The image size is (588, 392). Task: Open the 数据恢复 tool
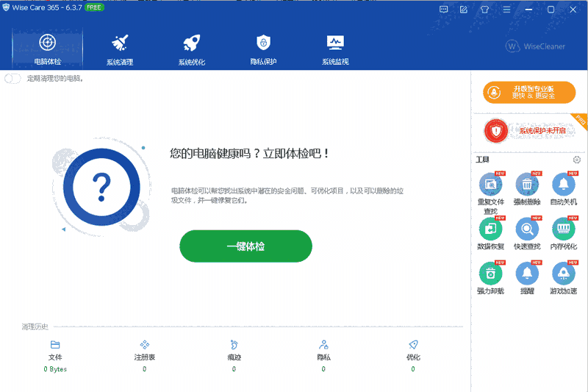[490, 233]
